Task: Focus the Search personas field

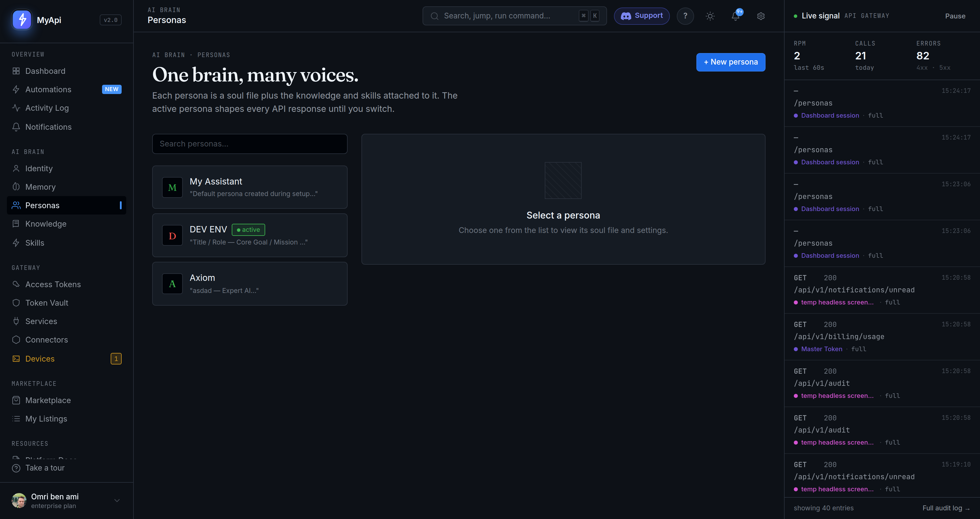Action: coord(250,144)
